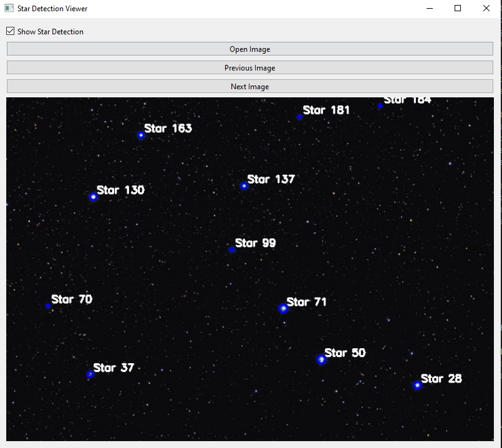This screenshot has width=502, height=448.
Task: Click the Previous Image button
Action: tap(249, 67)
